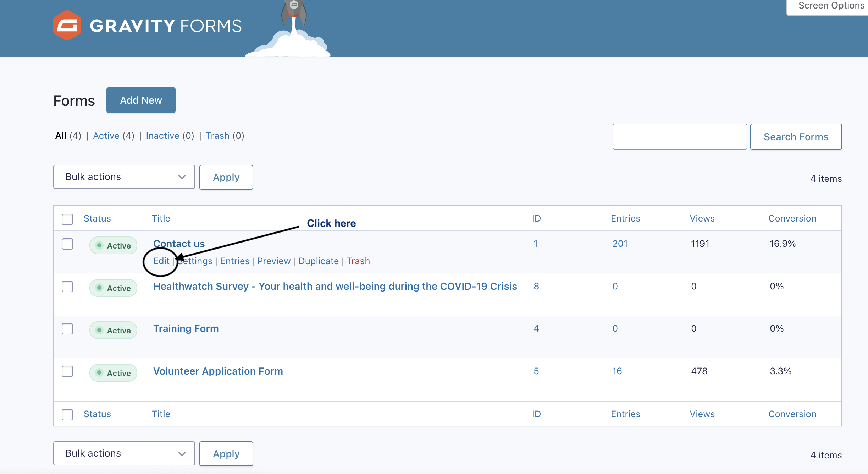Image resolution: width=868 pixels, height=474 pixels.
Task: Click Edit under Contact us
Action: click(x=161, y=261)
